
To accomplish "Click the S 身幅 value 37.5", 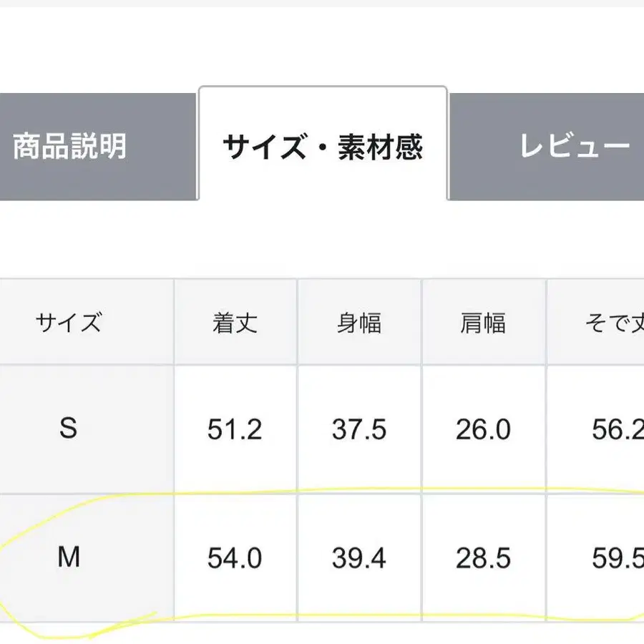I will coord(358,429).
